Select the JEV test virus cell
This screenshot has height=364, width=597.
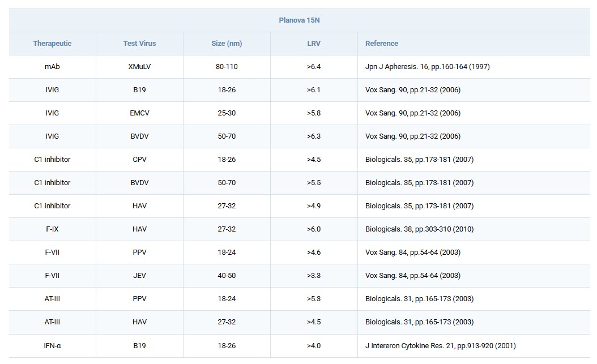139,276
